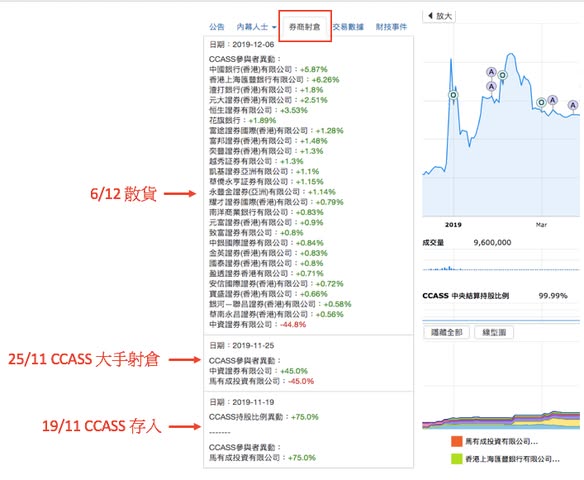584x480 pixels.
Task: Click the 越秀証券有限公司 +1.3% row
Action: coord(256,161)
